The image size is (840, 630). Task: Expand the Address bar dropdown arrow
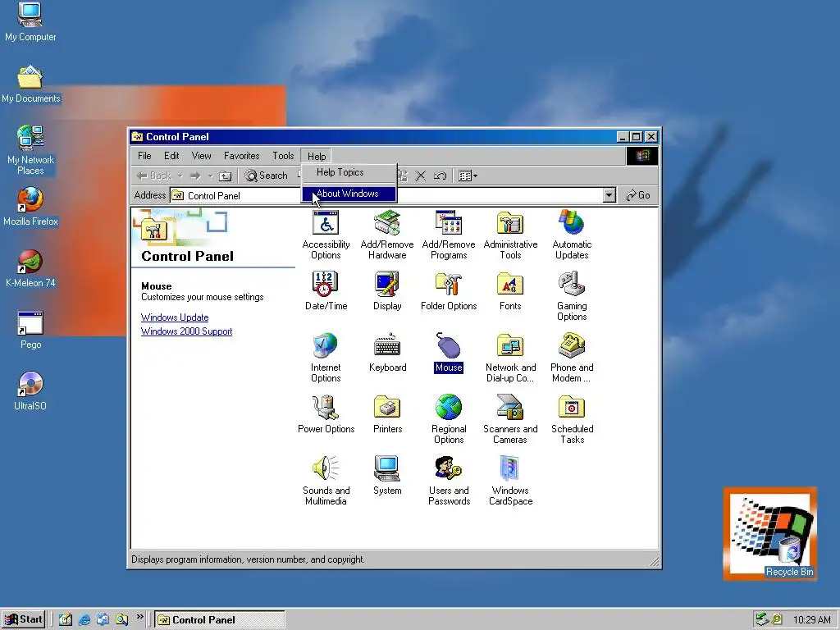pos(609,195)
